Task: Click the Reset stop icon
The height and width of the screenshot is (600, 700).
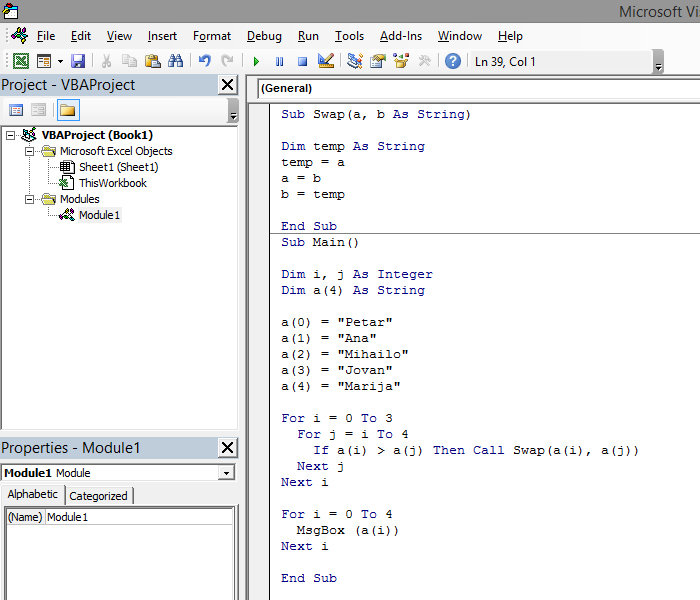Action: [x=301, y=61]
